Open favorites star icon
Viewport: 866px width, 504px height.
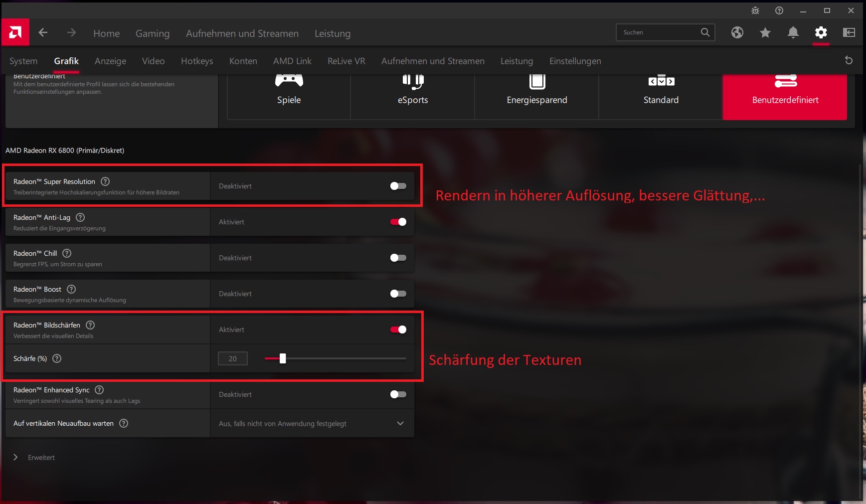(x=765, y=32)
